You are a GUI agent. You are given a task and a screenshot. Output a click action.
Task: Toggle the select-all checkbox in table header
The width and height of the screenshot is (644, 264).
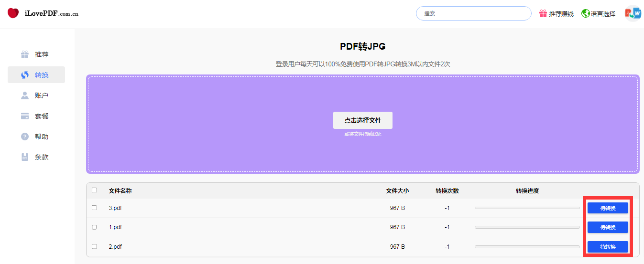(94, 190)
